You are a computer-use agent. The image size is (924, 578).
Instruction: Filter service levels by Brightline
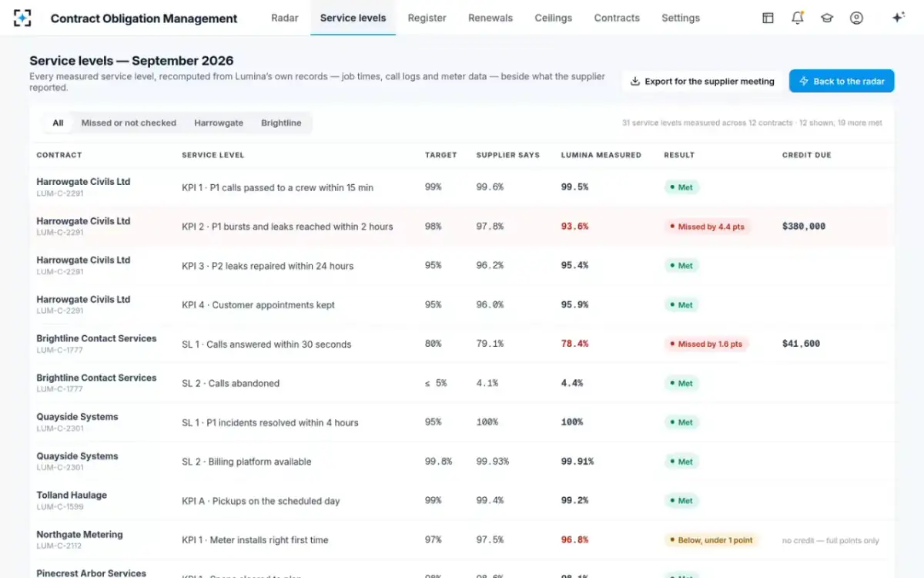pos(281,123)
